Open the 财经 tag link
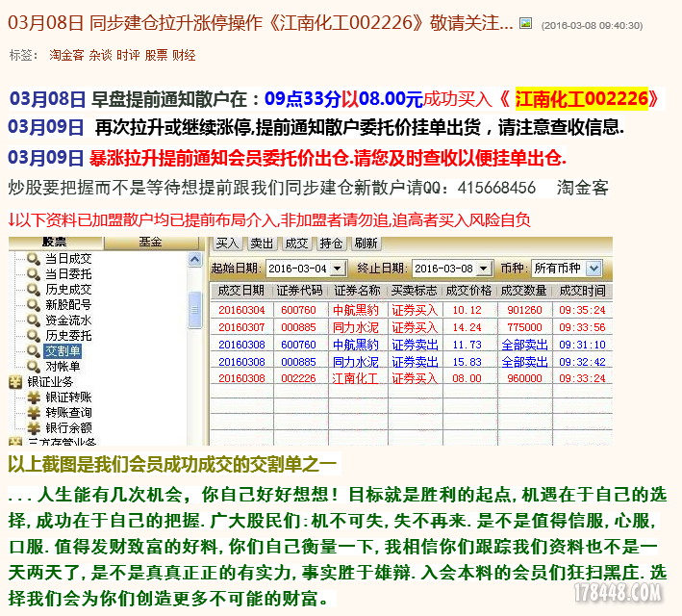The height and width of the screenshot is (616, 682). click(x=184, y=55)
